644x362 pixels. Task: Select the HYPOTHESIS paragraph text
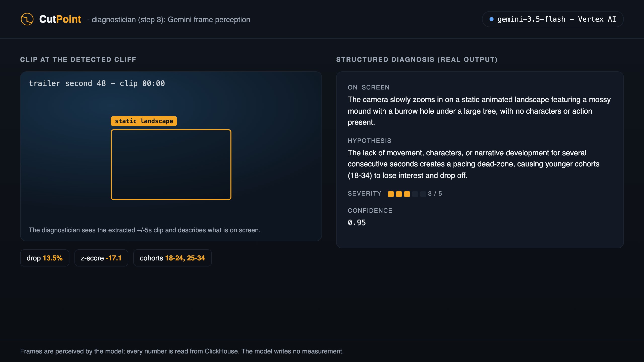tap(473, 164)
